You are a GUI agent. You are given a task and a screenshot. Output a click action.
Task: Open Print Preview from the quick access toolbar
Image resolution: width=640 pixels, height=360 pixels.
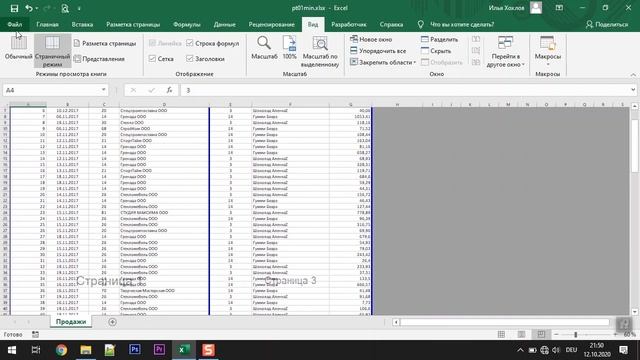[65, 8]
